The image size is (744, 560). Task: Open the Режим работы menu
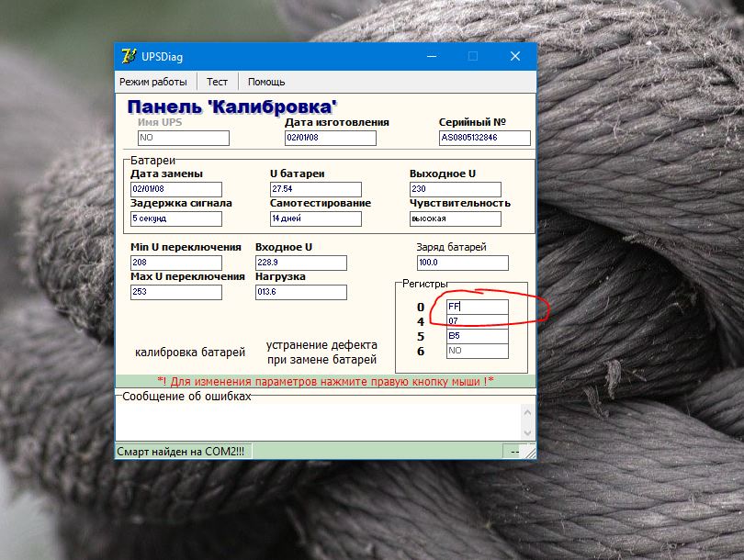152,82
